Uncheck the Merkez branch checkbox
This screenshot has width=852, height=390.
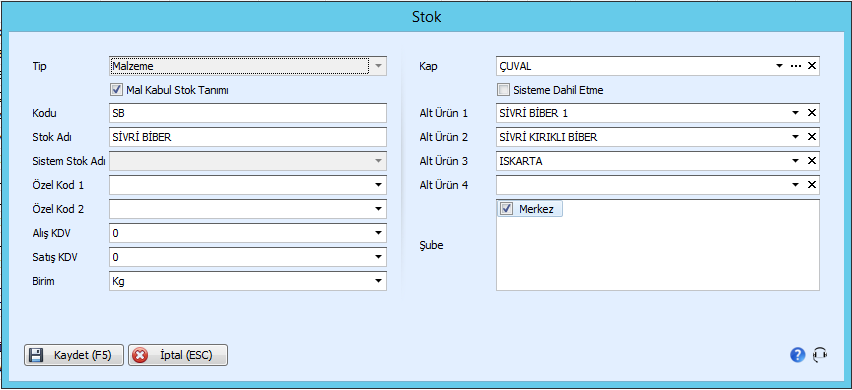(506, 209)
